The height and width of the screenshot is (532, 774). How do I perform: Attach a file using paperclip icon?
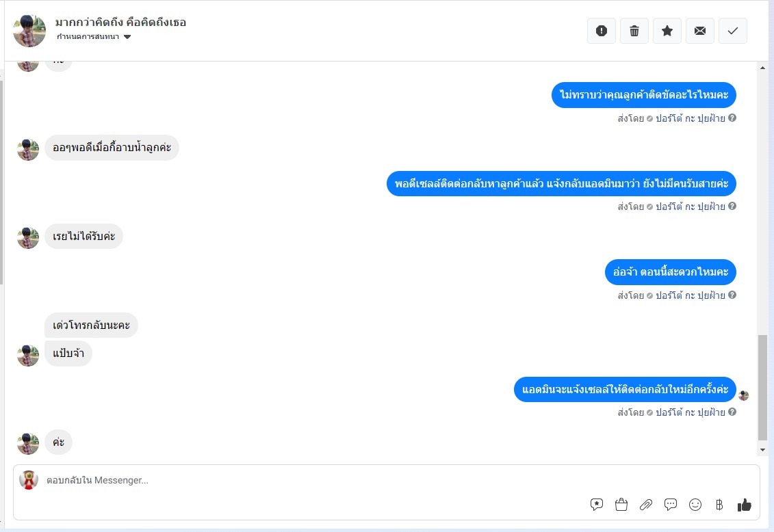click(x=645, y=505)
